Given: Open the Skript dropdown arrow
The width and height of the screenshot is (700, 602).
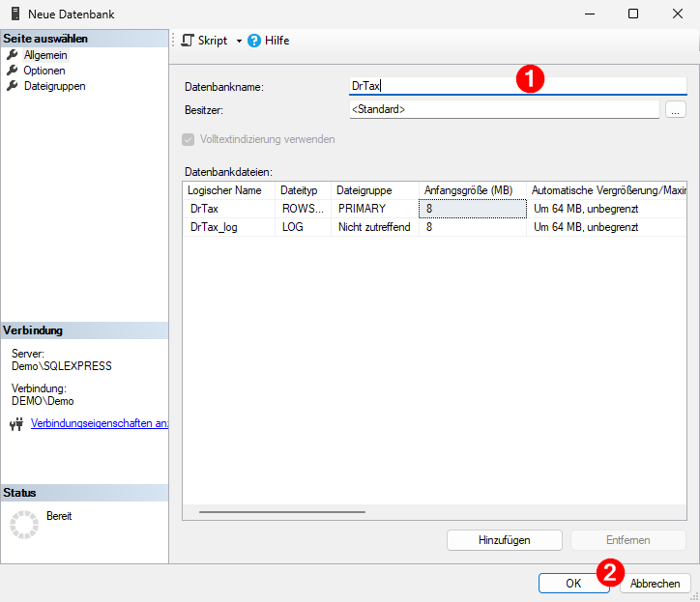Looking at the screenshot, I should (x=239, y=41).
